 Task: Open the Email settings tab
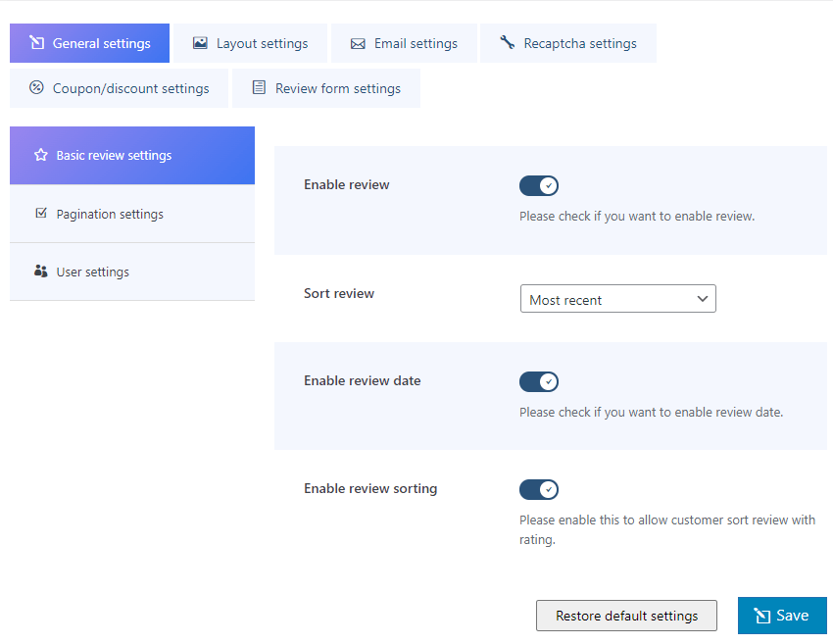click(x=404, y=43)
